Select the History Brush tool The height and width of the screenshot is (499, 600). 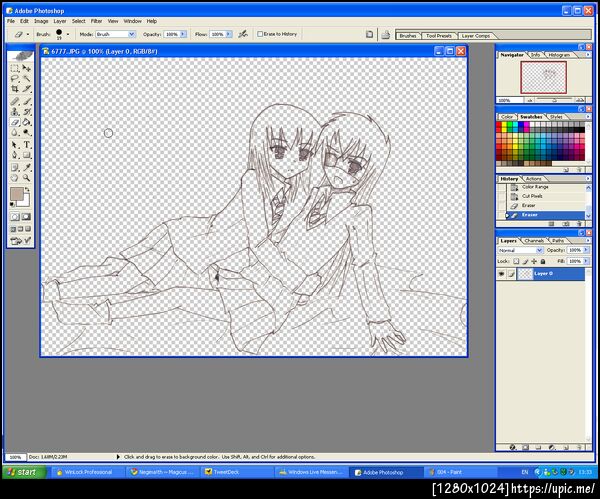click(x=26, y=112)
